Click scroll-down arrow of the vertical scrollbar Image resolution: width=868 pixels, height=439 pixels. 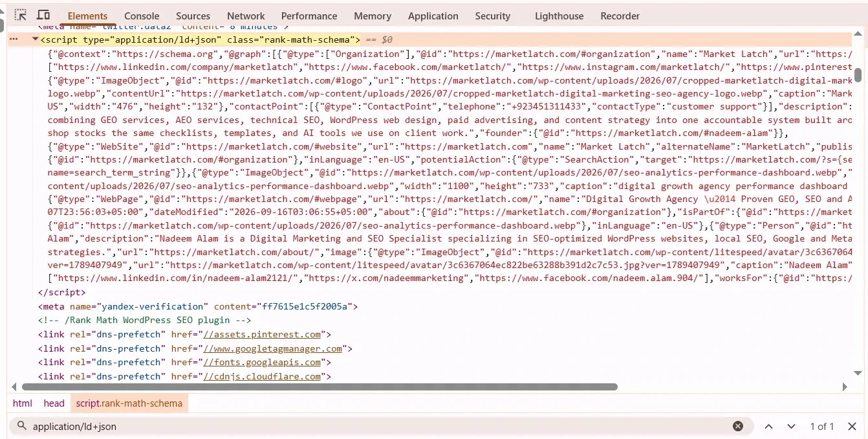[858, 373]
